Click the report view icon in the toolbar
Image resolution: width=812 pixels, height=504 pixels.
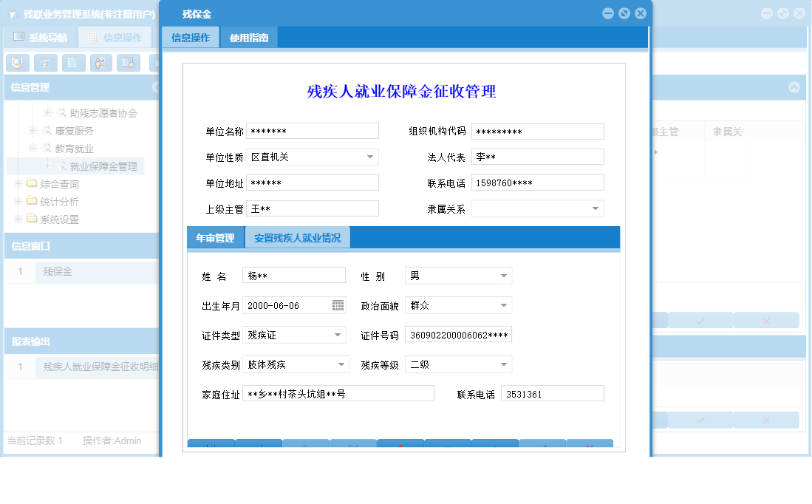pyautogui.click(x=46, y=63)
